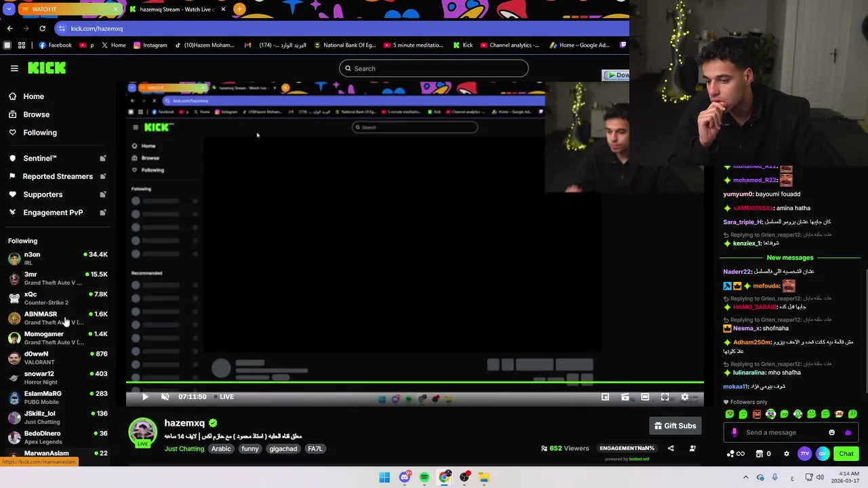Screen dimensions: 868x488
Task: Click the funny stream tag
Action: (250, 449)
